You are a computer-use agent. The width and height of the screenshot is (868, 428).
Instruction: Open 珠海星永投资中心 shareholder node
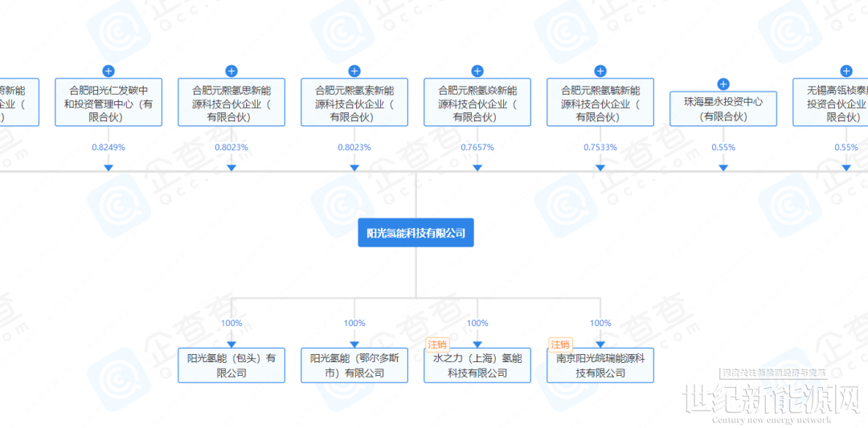723,109
